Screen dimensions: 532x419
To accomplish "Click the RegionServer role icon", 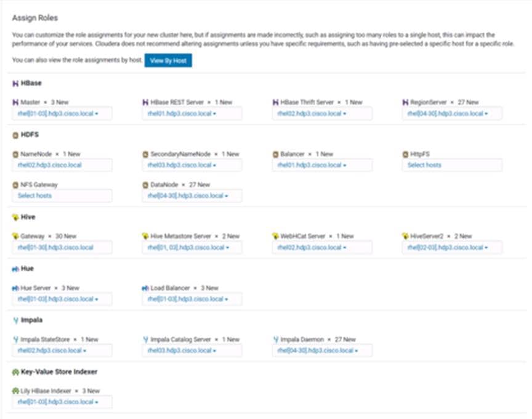I will pyautogui.click(x=405, y=102).
